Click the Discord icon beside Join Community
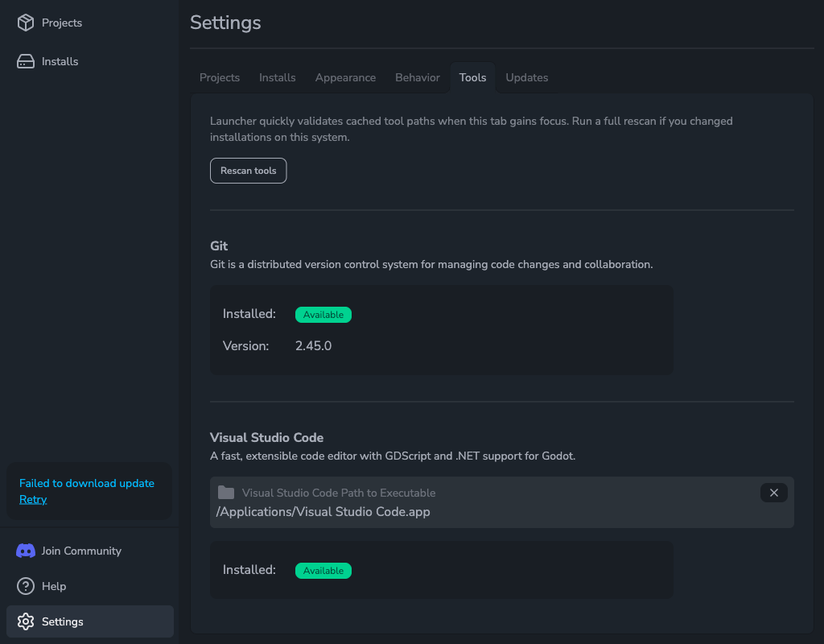This screenshot has height=644, width=824. tap(26, 551)
